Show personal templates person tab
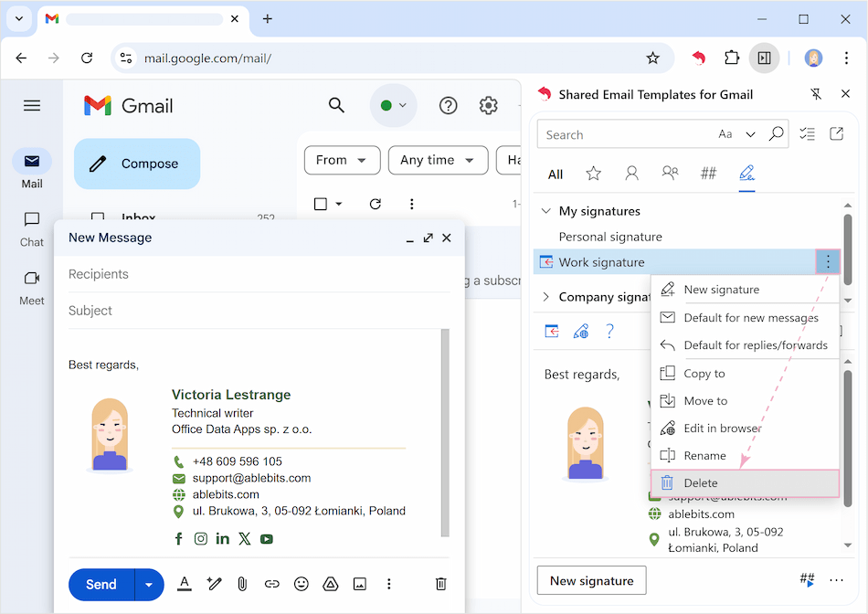This screenshot has height=614, width=868. pyautogui.click(x=631, y=174)
